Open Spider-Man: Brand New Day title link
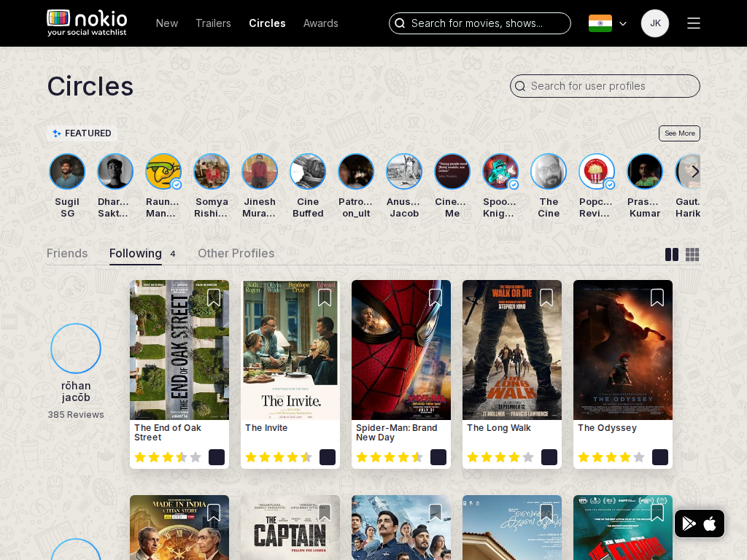Image resolution: width=747 pixels, height=560 pixels. coord(396,432)
